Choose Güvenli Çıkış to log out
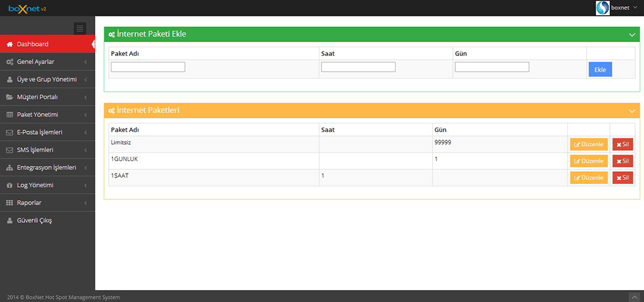Viewport: 644px width, 302px height. tap(47, 221)
